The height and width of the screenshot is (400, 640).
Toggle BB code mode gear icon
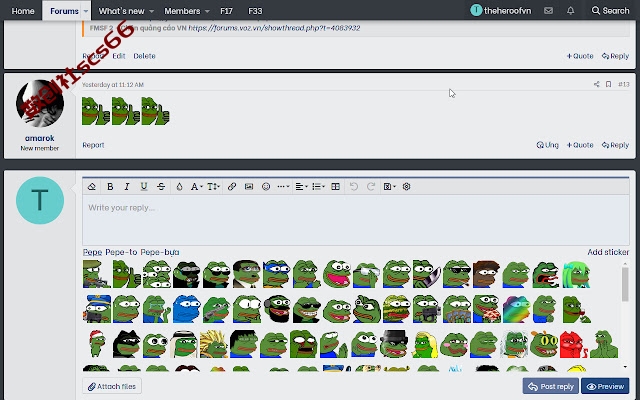pyautogui.click(x=406, y=187)
